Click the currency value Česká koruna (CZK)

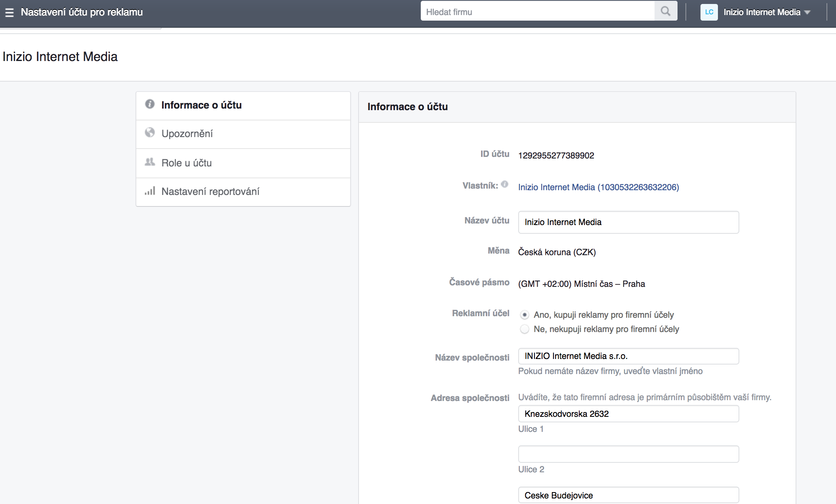557,252
